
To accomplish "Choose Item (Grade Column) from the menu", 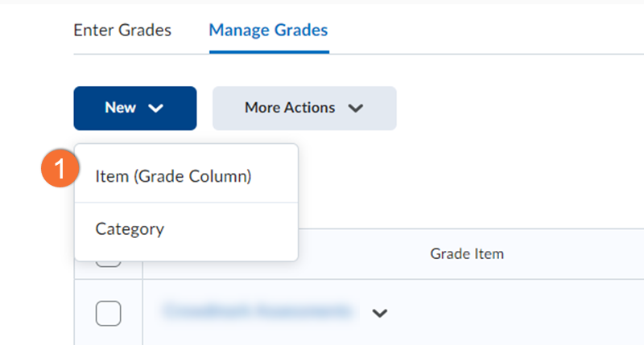I will pyautogui.click(x=174, y=176).
